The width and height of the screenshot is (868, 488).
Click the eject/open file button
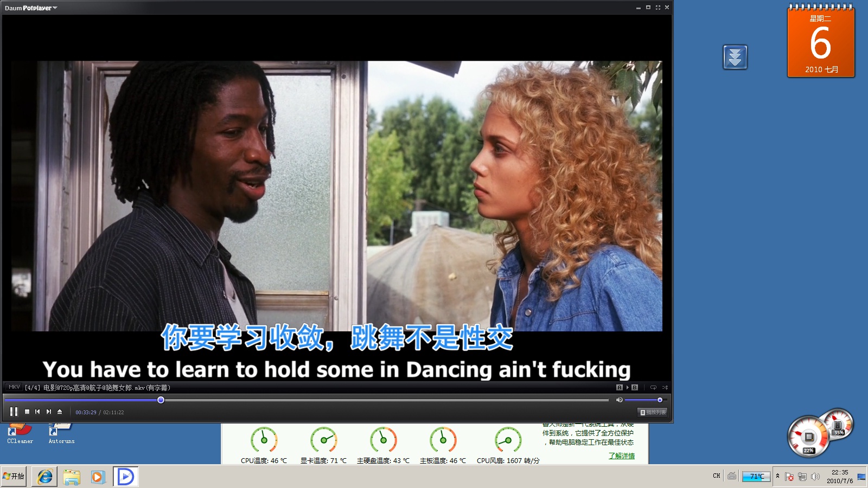point(60,412)
